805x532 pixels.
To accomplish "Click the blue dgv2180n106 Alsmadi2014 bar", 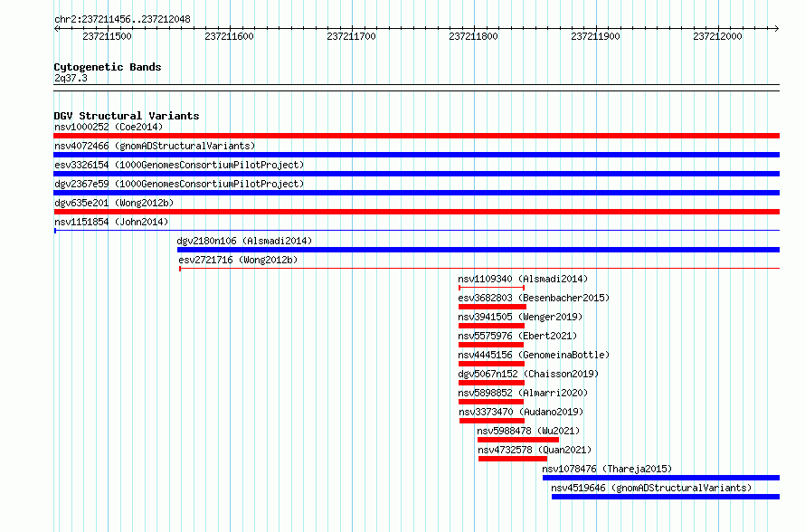I will click(x=478, y=250).
